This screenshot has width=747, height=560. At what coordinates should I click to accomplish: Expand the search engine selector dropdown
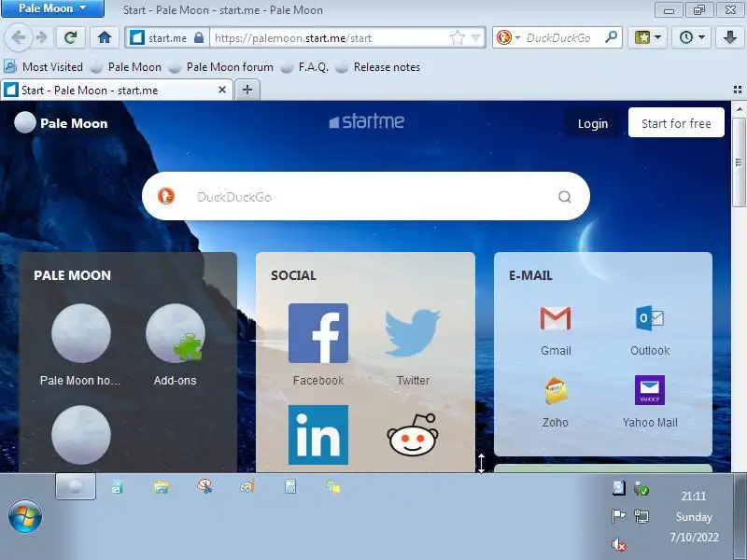(x=517, y=37)
